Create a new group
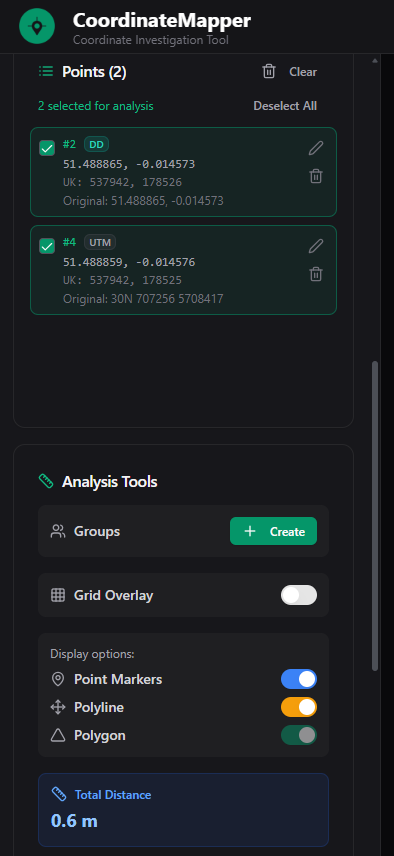 click(x=273, y=531)
